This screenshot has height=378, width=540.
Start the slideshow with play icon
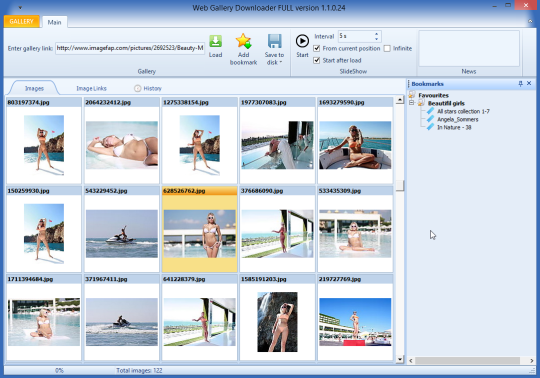click(302, 42)
